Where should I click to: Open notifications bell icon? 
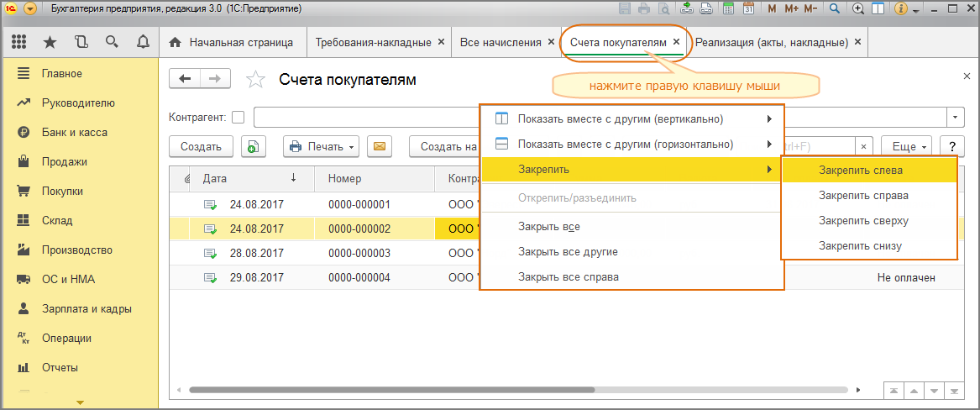tap(143, 43)
